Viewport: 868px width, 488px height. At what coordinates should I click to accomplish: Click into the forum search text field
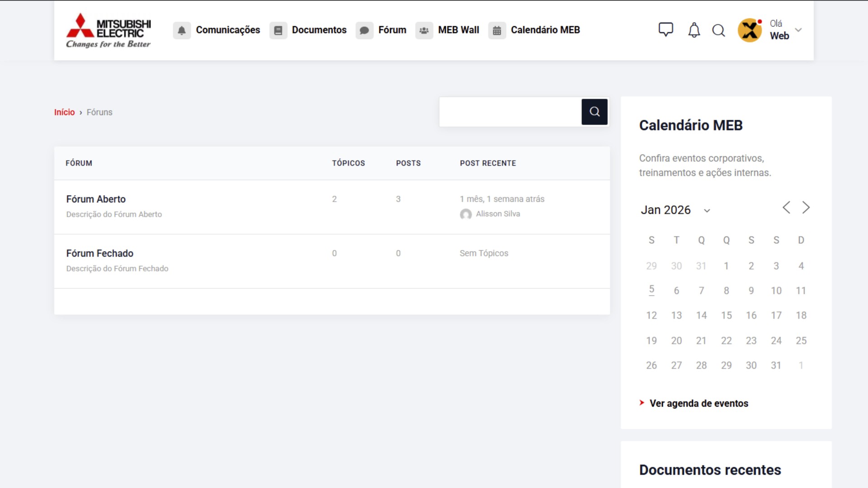coord(510,112)
